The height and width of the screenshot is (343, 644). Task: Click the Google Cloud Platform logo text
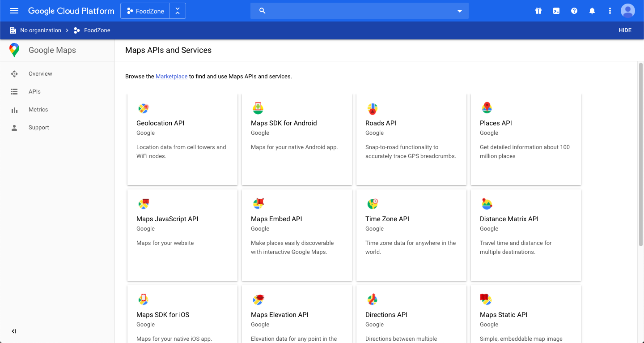coord(71,11)
